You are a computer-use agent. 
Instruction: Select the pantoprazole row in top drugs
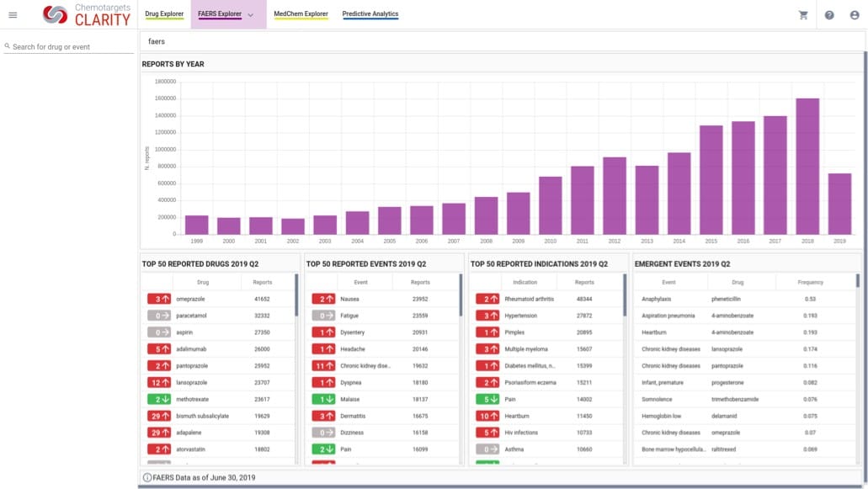[218, 365]
